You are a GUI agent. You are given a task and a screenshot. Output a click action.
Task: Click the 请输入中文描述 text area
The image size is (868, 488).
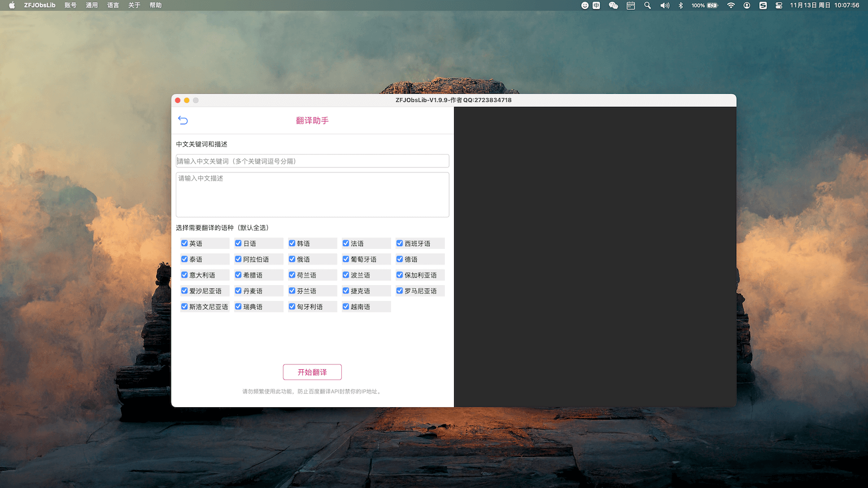click(312, 195)
